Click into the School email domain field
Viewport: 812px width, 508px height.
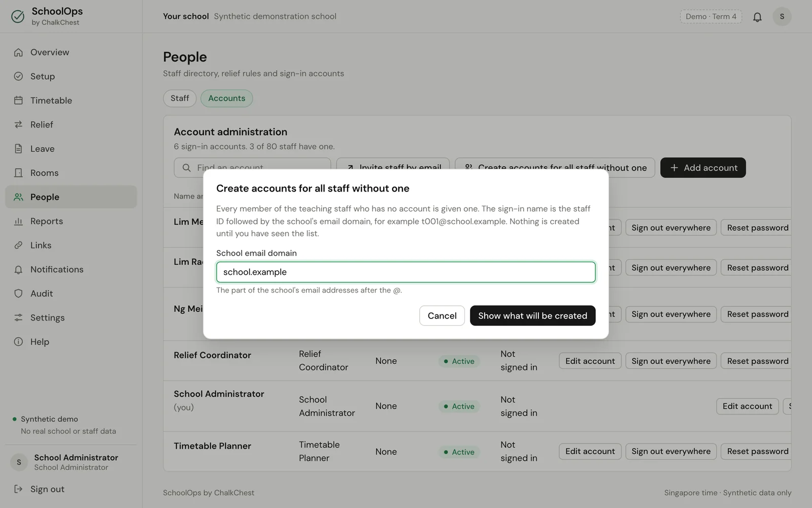(x=405, y=272)
